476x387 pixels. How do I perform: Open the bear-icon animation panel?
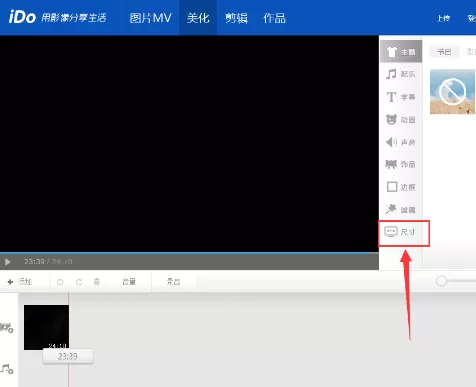tap(401, 120)
